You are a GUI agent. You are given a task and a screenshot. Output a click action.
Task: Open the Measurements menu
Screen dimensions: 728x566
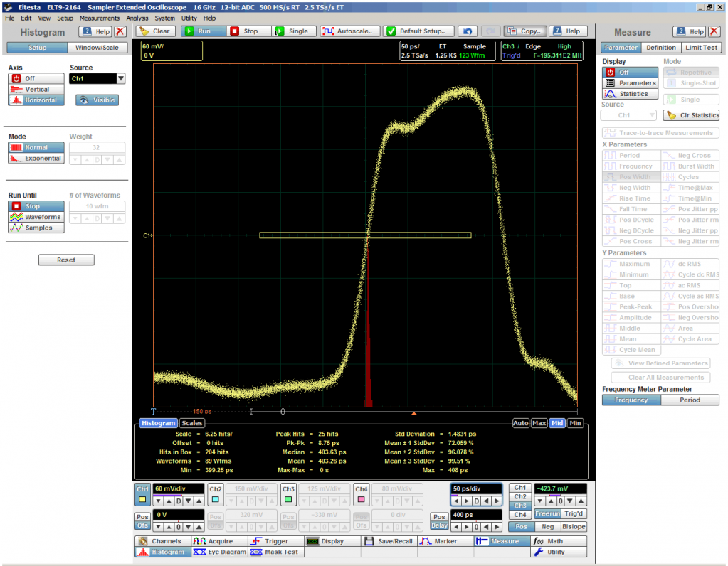pos(99,18)
